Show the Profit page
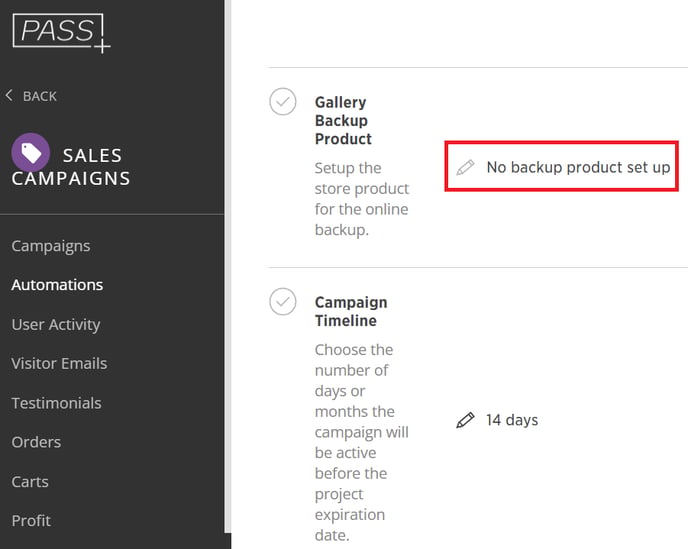The image size is (688, 549). (x=31, y=520)
